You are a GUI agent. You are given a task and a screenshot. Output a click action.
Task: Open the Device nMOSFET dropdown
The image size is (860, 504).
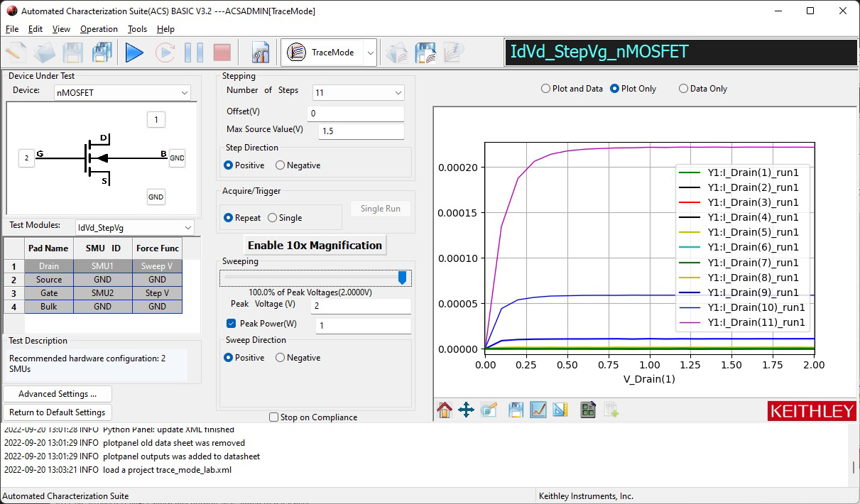click(x=123, y=92)
